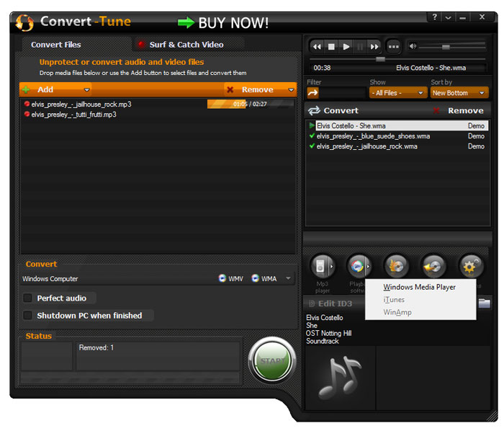Select elvis_presley_-_tutti_frutti.mp3
504x431 pixels.
(x=74, y=115)
